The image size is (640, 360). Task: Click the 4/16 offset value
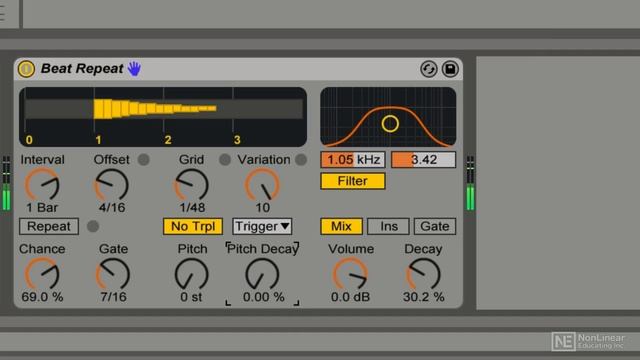(x=112, y=207)
